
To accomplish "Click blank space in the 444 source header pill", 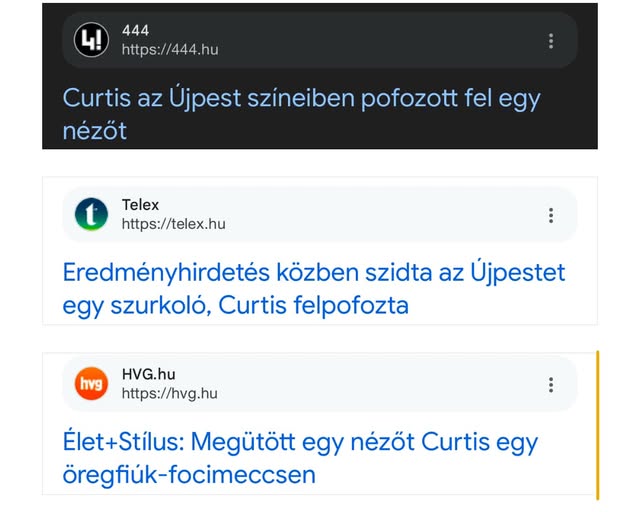I will tap(380, 41).
